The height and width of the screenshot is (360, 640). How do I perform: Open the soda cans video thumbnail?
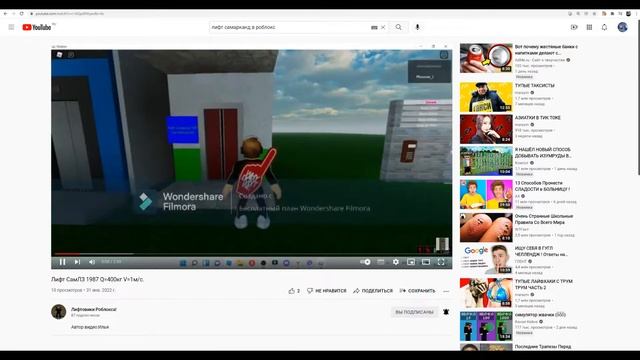(x=486, y=58)
